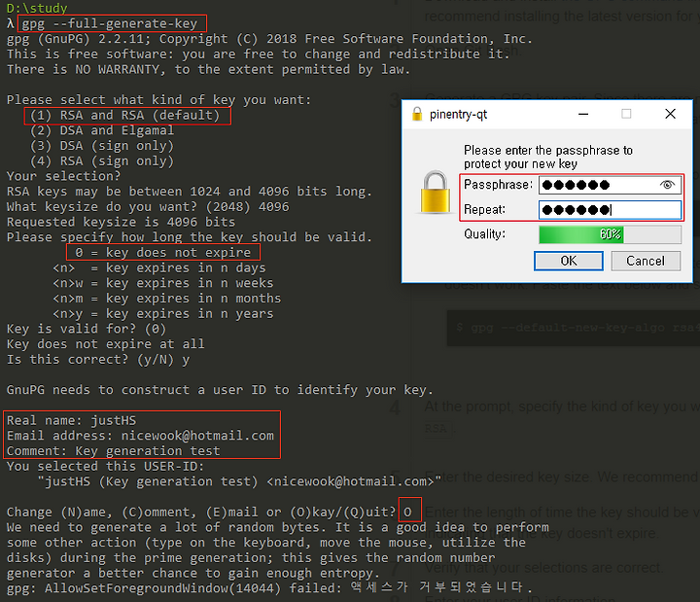The width and height of the screenshot is (700, 602).
Task: Click '(4) RSA (sign only)' line
Action: (102, 160)
